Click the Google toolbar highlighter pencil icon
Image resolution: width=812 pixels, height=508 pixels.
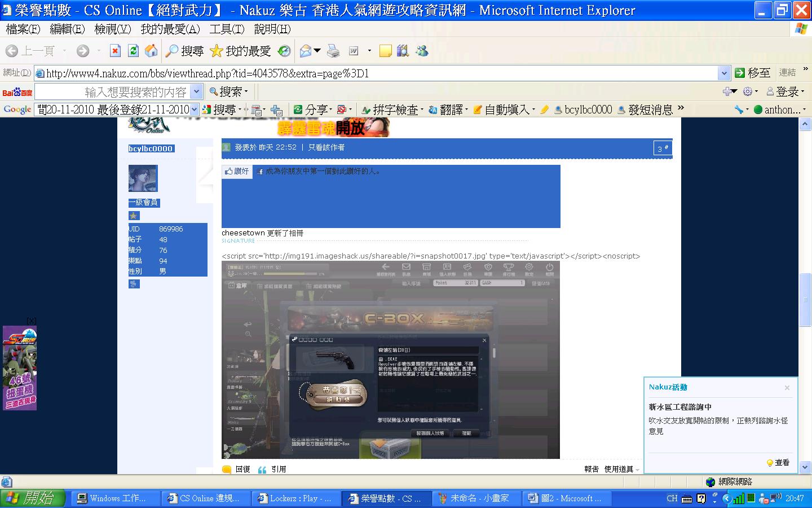(x=544, y=110)
